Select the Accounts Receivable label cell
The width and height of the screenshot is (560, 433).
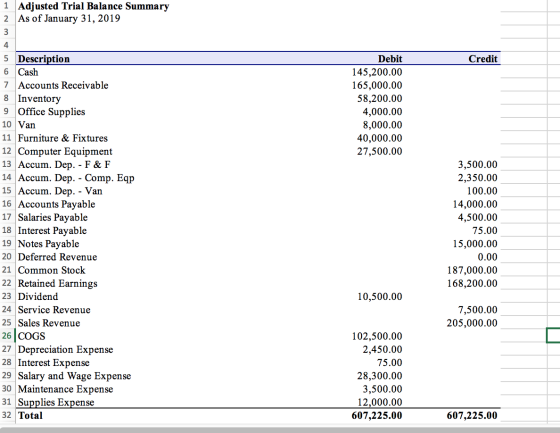[63, 85]
